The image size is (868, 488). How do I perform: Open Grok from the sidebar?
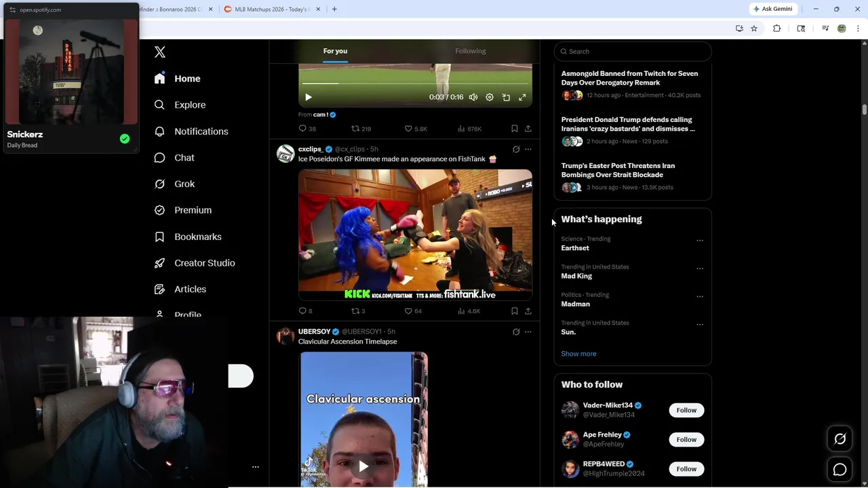click(x=174, y=184)
